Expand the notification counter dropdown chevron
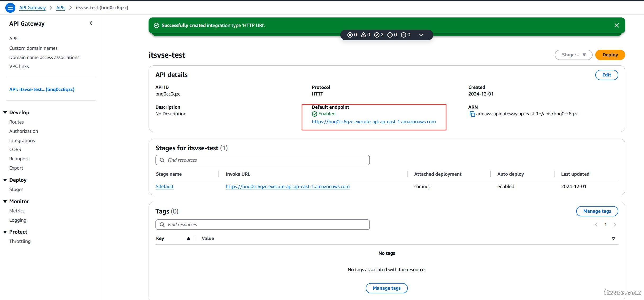The image size is (644, 300). point(421,35)
